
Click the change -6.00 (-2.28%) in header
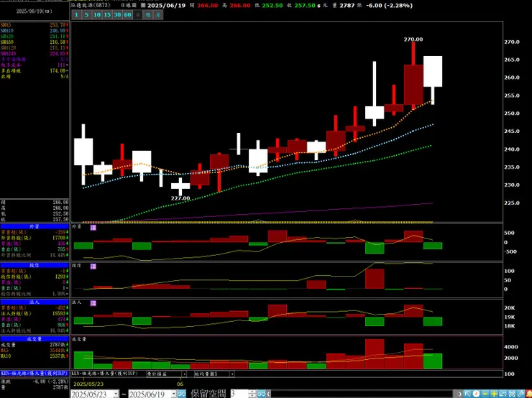[390, 6]
